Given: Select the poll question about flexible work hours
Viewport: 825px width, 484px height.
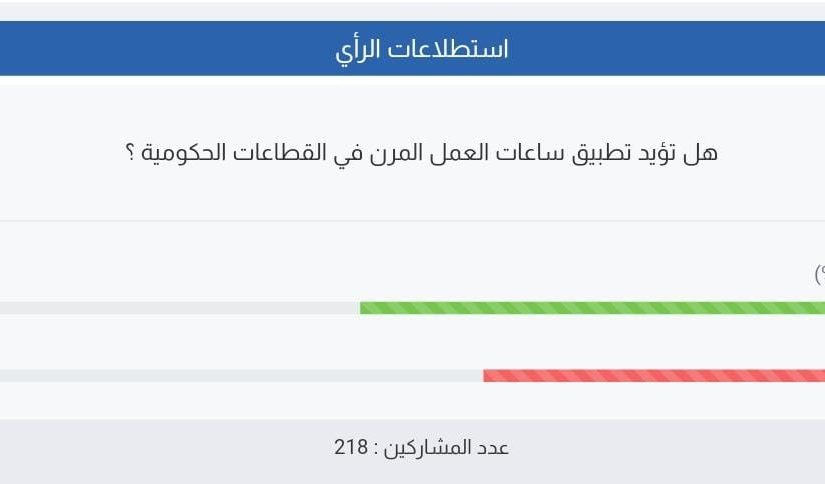Looking at the screenshot, I should pyautogui.click(x=422, y=153).
